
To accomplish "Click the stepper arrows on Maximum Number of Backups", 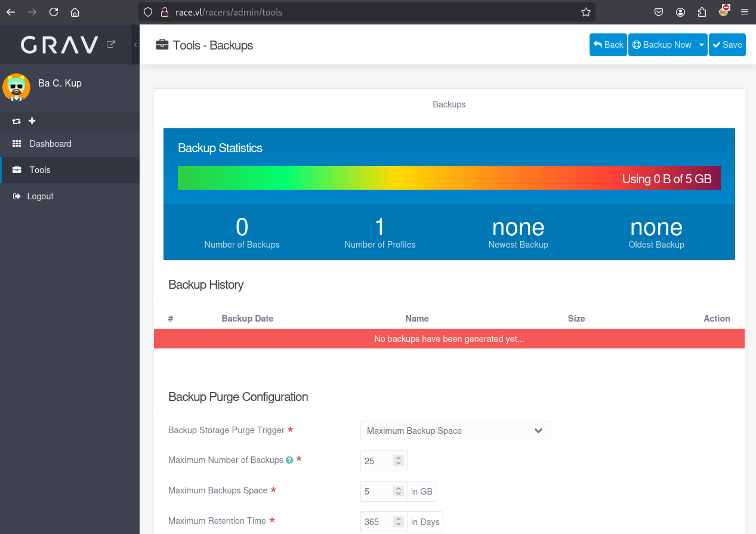I will pos(399,461).
